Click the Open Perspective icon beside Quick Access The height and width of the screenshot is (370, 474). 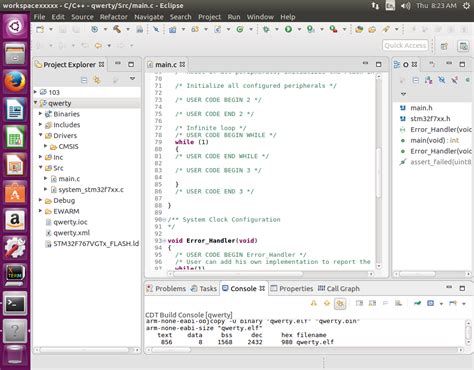click(444, 46)
